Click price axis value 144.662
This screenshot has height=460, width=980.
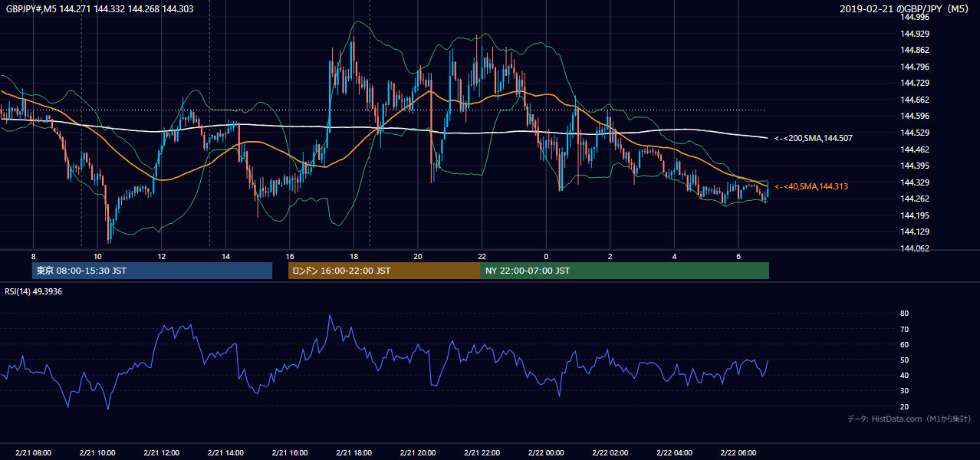click(x=916, y=100)
